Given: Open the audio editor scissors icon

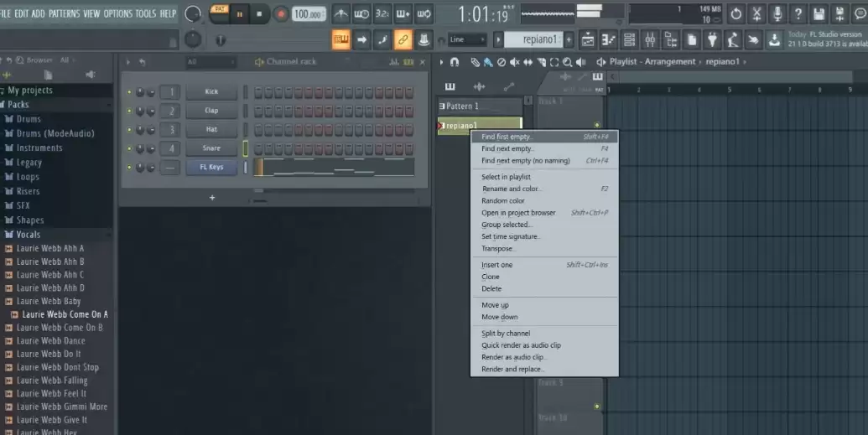Looking at the screenshot, I should tap(756, 14).
